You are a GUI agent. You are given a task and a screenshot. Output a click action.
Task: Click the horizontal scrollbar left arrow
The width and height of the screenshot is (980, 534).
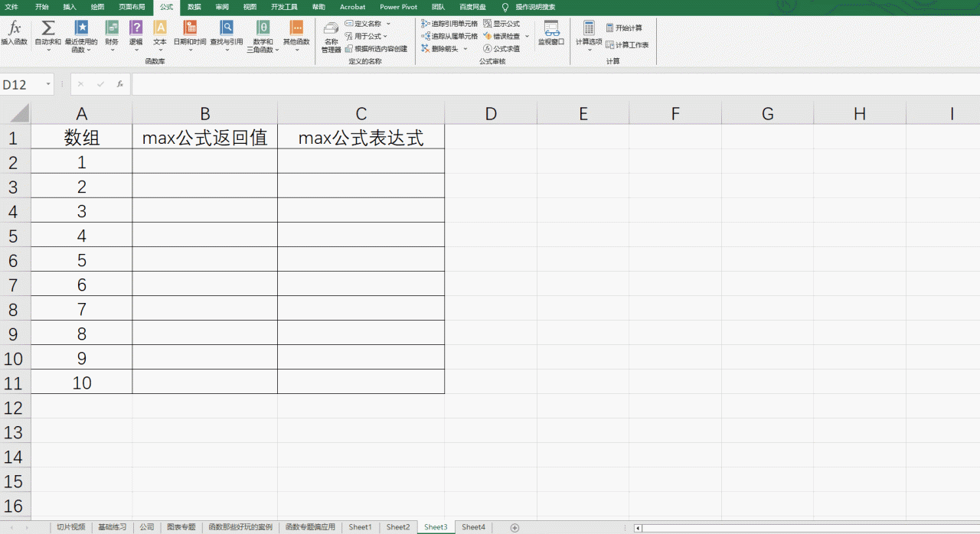click(638, 528)
